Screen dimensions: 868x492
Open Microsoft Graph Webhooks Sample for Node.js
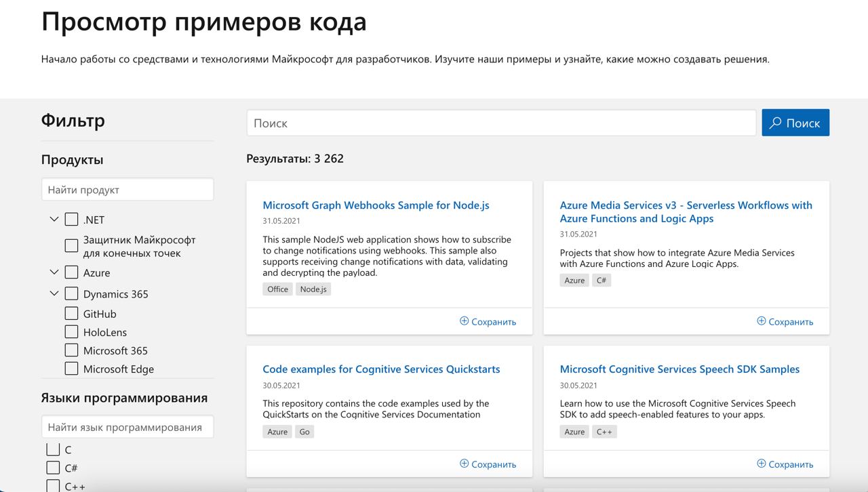point(376,205)
